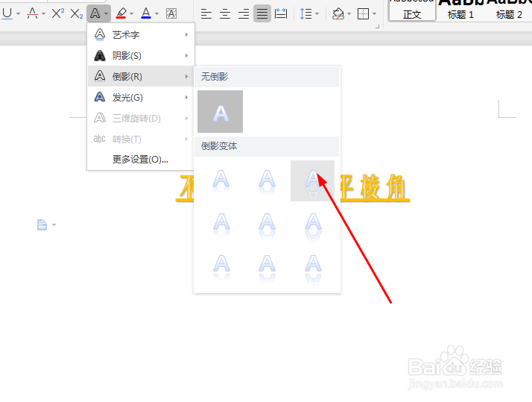This screenshot has width=532, height=402.
Task: Open the 阴影(S) submenu
Action: (x=141, y=55)
